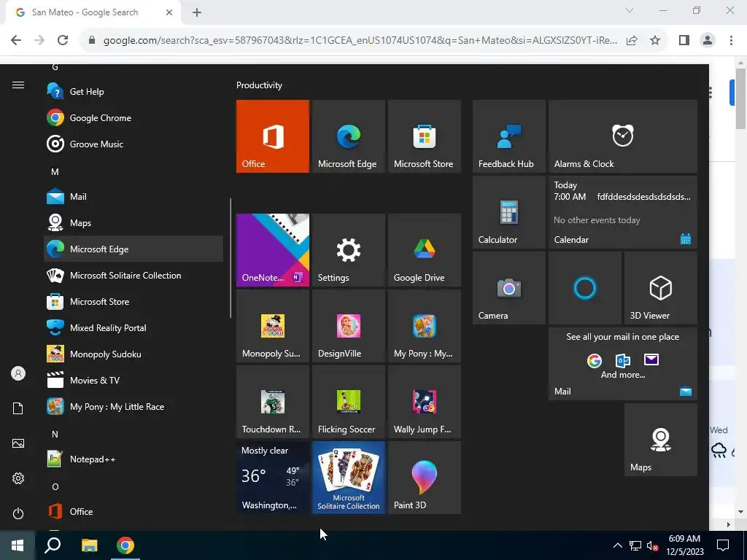Open the Power options button

pyautogui.click(x=18, y=513)
